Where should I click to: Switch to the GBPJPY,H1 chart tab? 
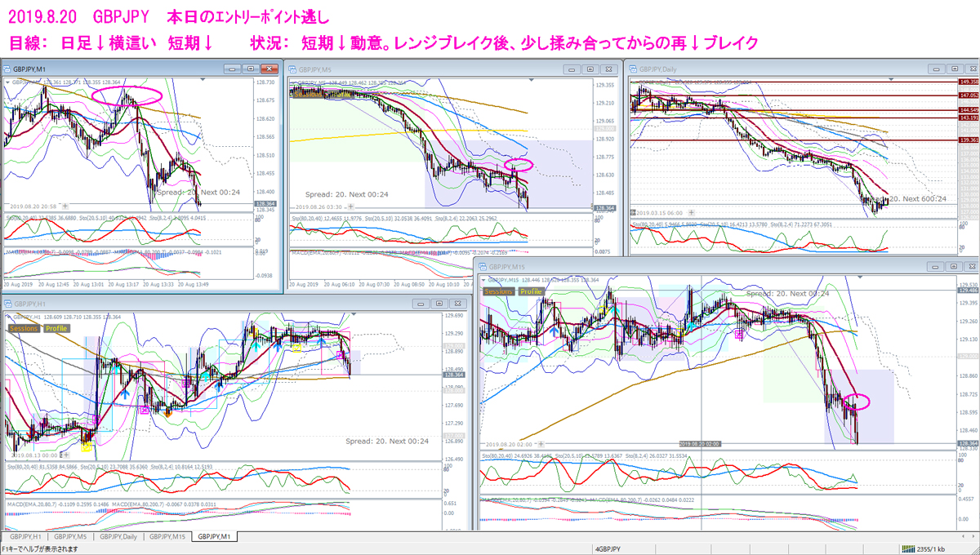click(27, 536)
